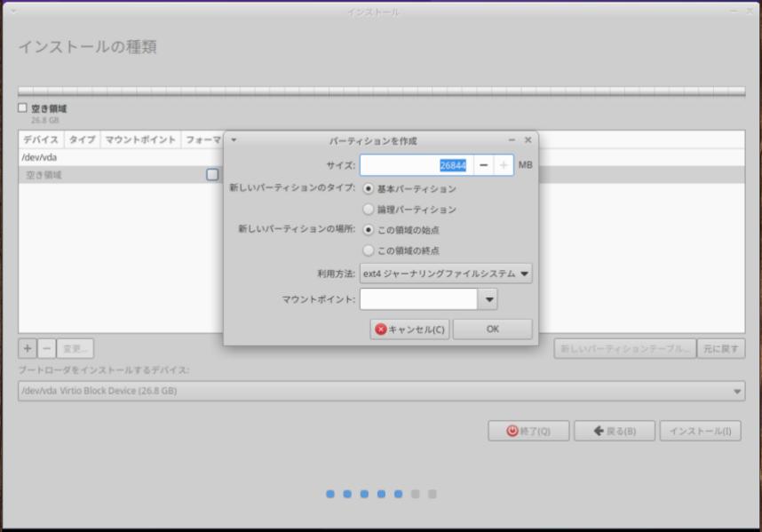This screenshot has width=762, height=532.
Task: Open the dialog window menu arrow
Action: 234,140
